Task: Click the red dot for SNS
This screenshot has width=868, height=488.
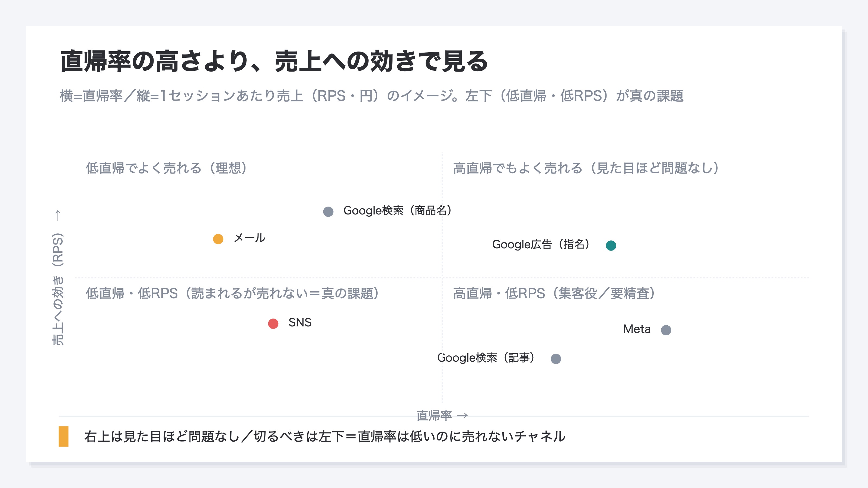Action: point(273,324)
